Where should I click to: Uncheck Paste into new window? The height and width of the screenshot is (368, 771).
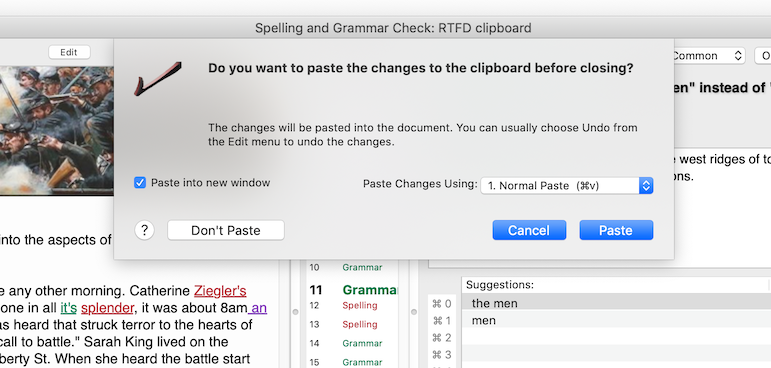tap(140, 183)
